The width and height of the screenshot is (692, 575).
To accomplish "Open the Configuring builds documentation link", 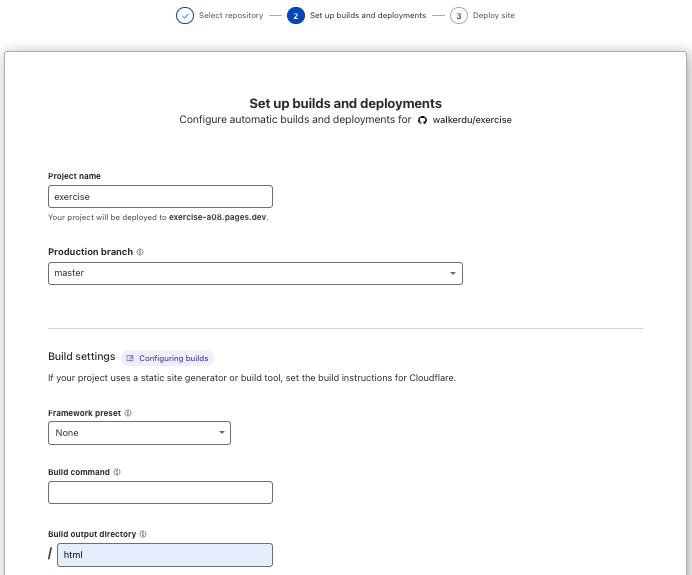I will click(173, 358).
